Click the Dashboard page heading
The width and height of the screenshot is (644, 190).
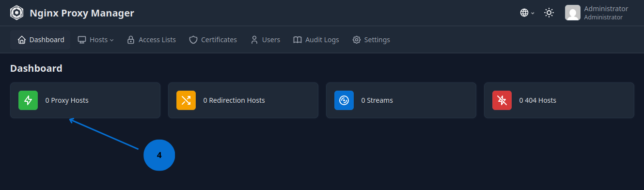pos(36,68)
